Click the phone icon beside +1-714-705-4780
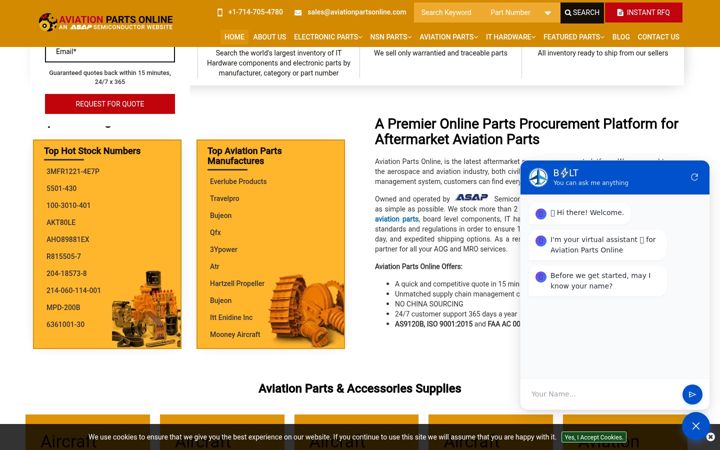This screenshot has height=450, width=720. 220,12
